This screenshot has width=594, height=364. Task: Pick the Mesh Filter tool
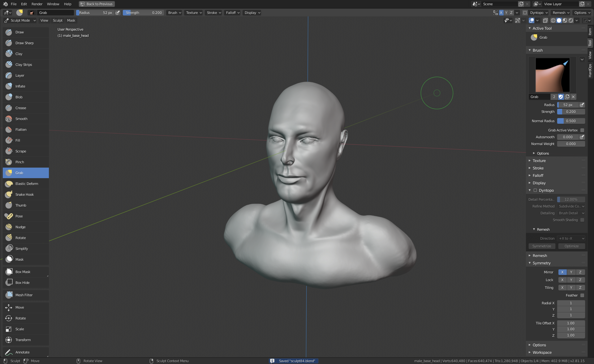pos(24,295)
